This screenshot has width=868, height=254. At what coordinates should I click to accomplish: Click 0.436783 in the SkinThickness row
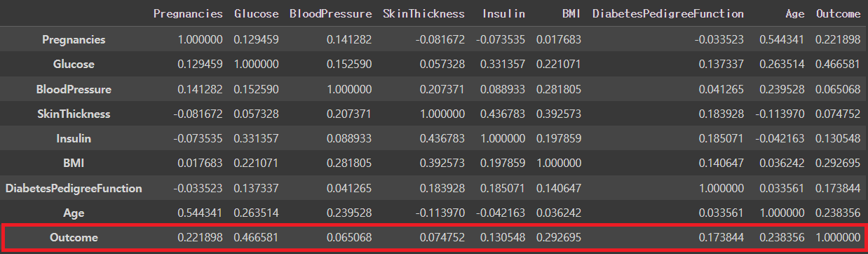tap(503, 114)
